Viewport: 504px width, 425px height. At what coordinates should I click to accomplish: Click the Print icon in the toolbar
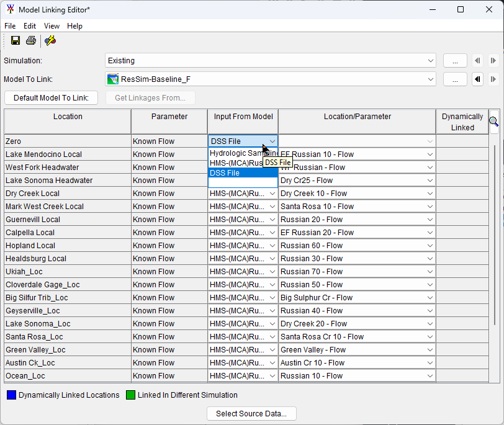tap(31, 41)
